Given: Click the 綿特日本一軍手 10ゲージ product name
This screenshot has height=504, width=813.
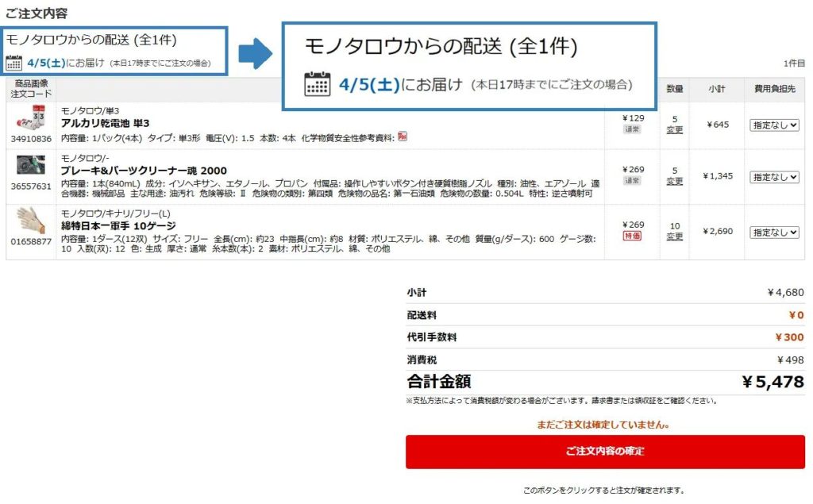Looking at the screenshot, I should 118,226.
